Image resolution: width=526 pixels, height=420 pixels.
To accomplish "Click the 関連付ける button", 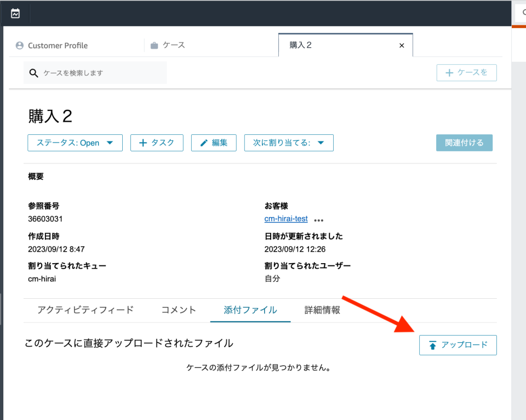I will (464, 143).
